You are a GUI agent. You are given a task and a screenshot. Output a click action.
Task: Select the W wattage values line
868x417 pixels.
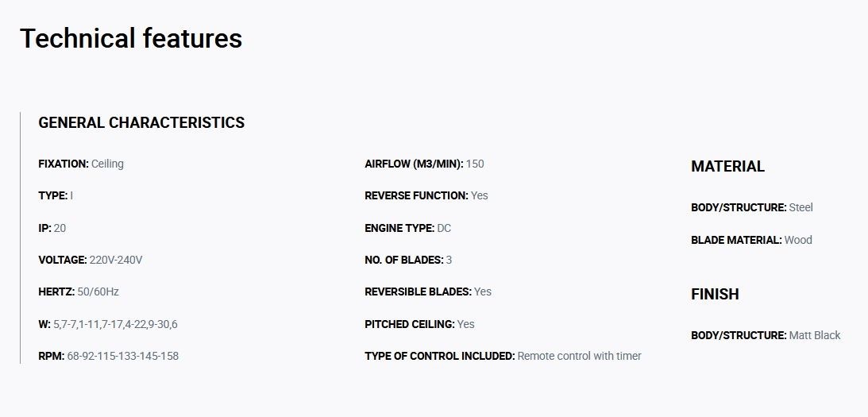(x=108, y=325)
